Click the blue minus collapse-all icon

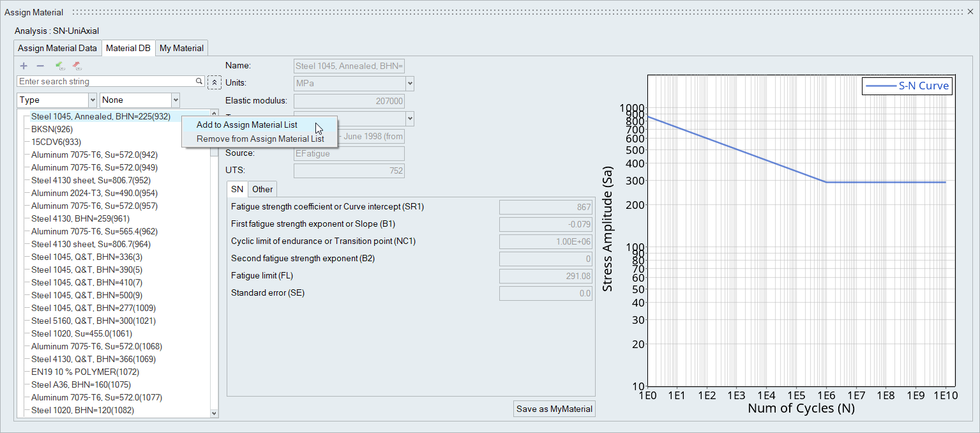(x=40, y=66)
